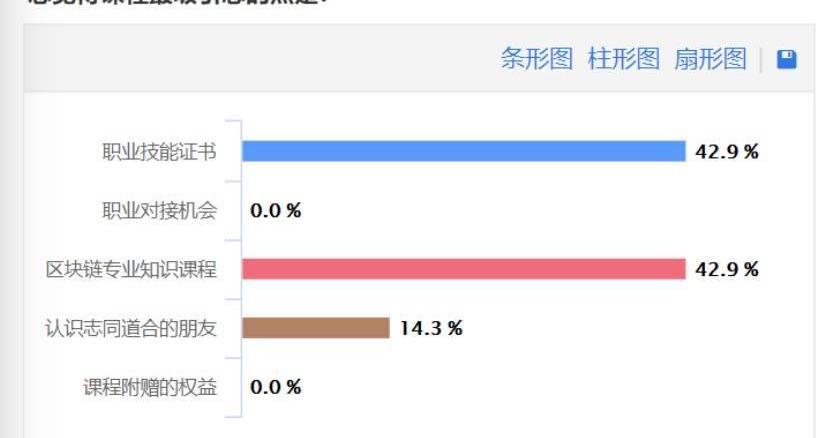The image size is (840, 438).
Task: Select the 扇形图 chart view
Action: coord(710,59)
